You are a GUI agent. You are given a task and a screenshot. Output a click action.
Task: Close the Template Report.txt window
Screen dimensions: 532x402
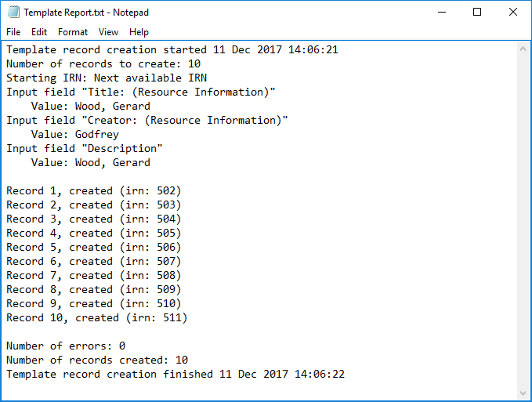point(513,13)
